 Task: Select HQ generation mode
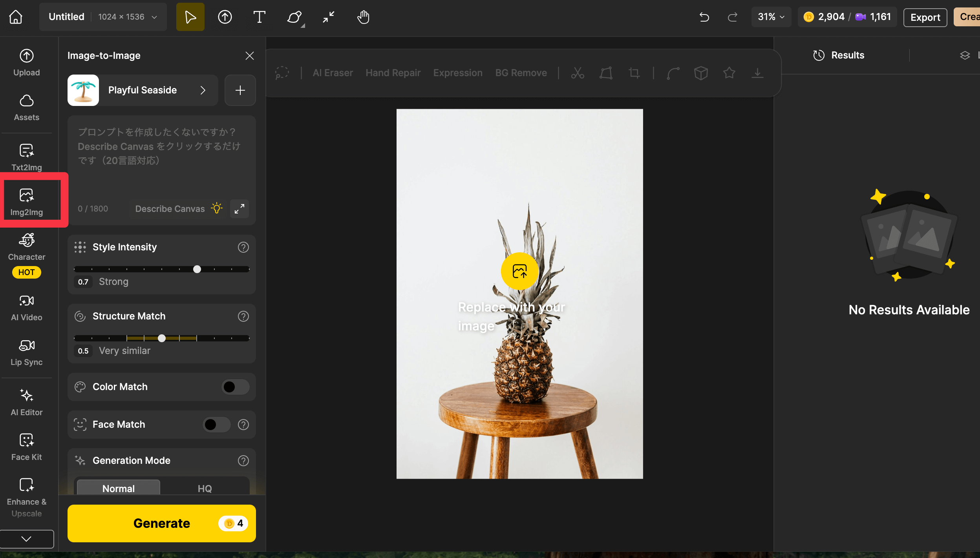pos(205,489)
